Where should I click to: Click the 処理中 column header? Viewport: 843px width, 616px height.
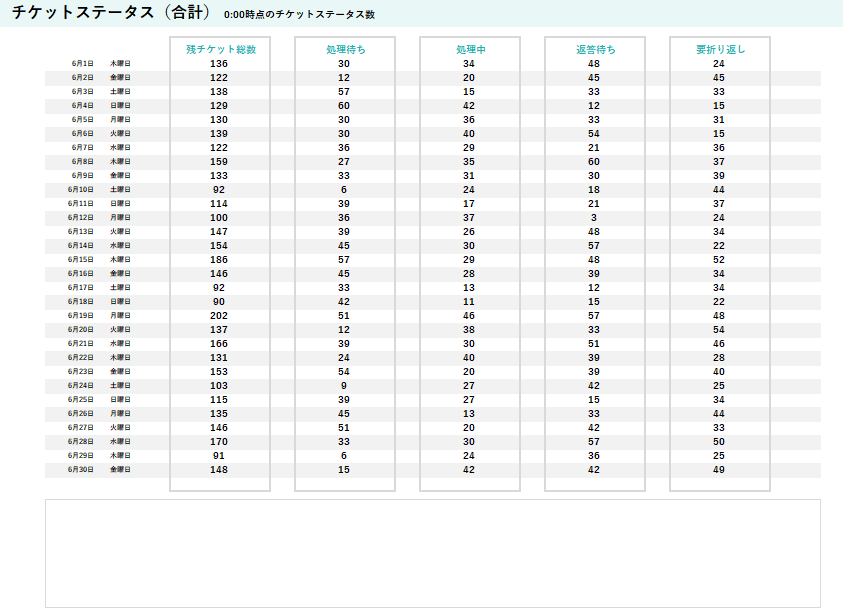point(470,49)
